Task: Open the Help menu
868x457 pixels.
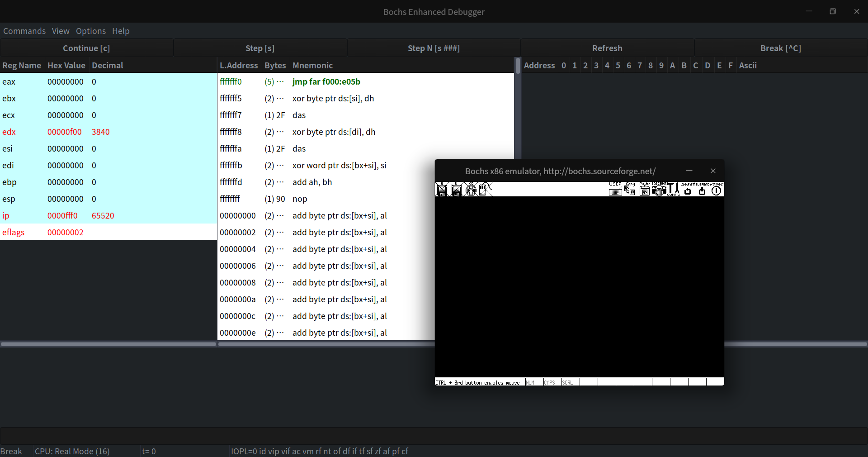Action: pos(121,31)
